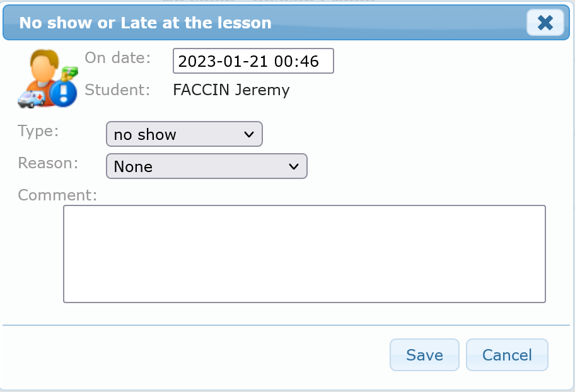Click the 'Type:' label

38,131
